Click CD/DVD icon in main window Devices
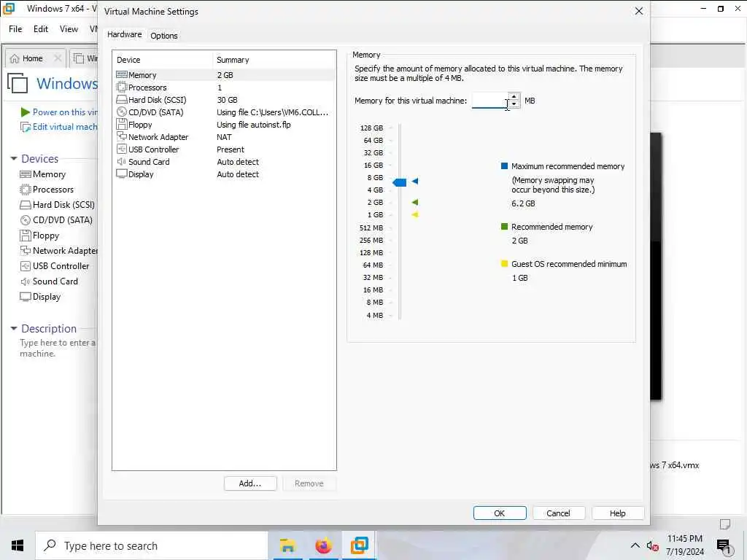Screen dimensions: 747x560 tap(26, 220)
